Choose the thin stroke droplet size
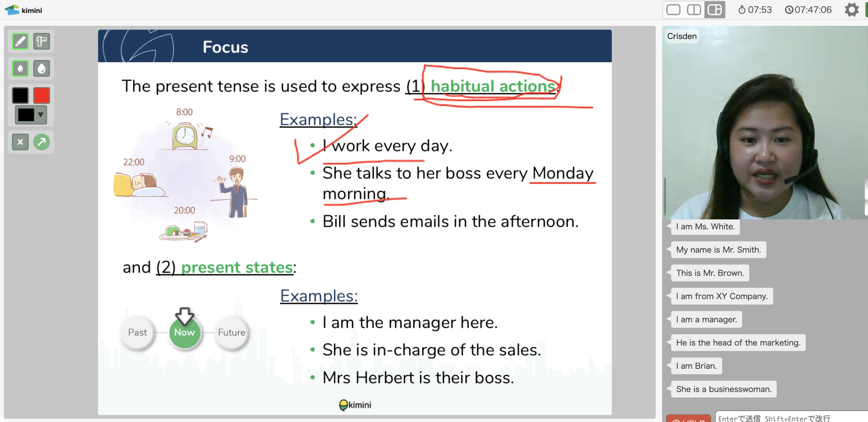Image resolution: width=868 pixels, height=422 pixels. click(20, 68)
